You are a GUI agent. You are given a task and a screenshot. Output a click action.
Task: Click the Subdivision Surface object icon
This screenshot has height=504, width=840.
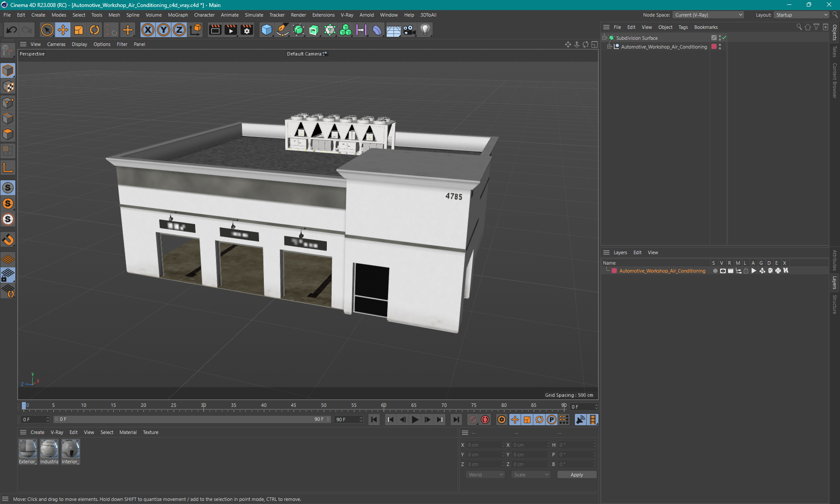click(x=612, y=37)
